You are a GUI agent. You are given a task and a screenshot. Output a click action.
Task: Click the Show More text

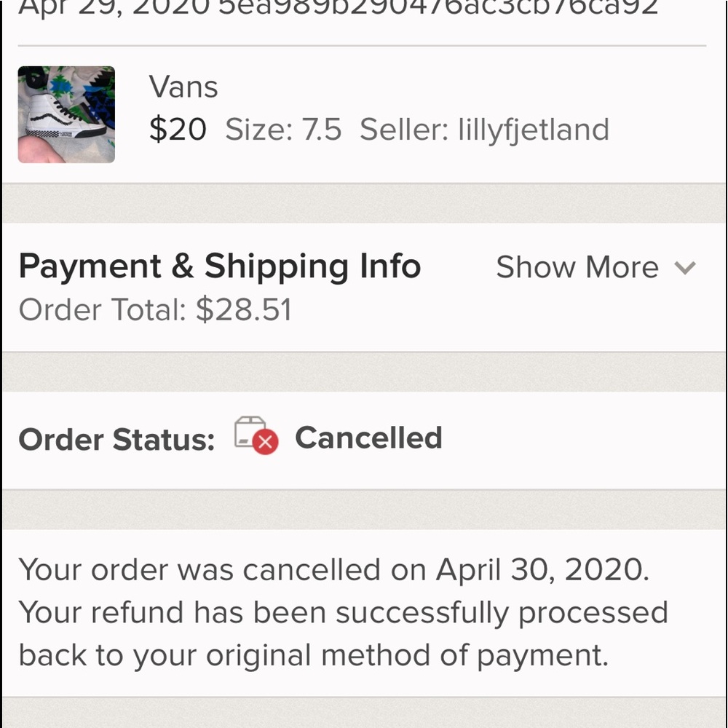(x=577, y=267)
